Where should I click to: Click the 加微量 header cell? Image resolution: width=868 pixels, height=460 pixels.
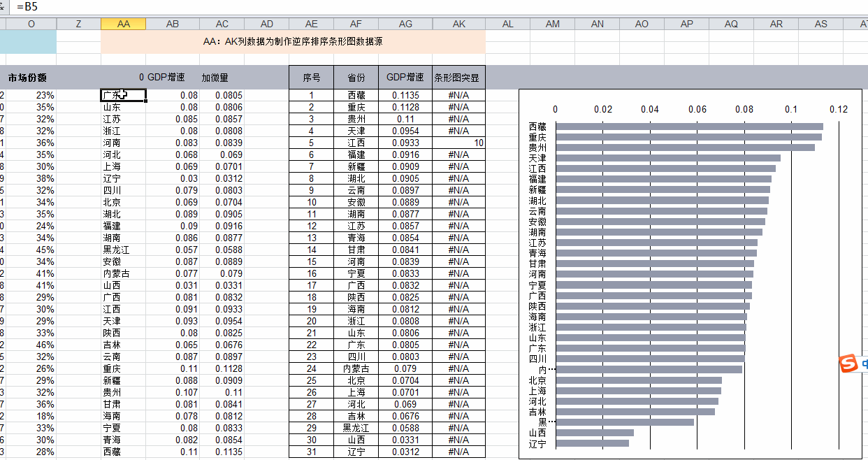click(222, 78)
